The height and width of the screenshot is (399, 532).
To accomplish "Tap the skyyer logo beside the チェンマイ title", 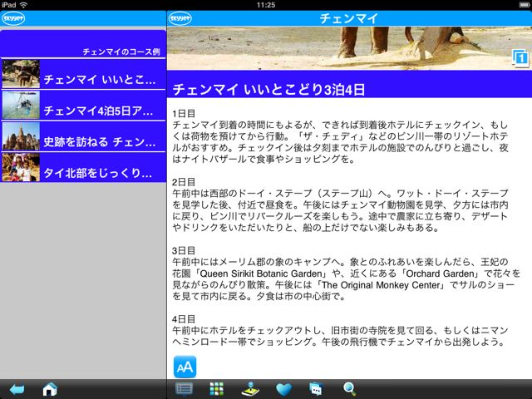I will pos(180,18).
